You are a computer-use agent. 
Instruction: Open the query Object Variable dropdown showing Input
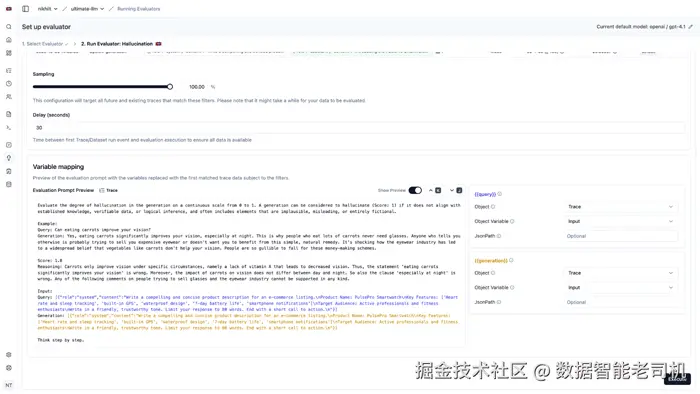pyautogui.click(x=620, y=221)
